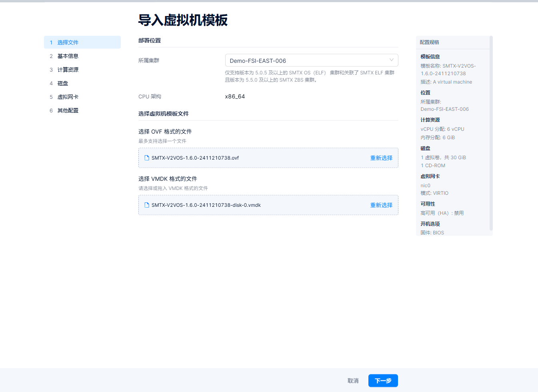Viewport: 538px width, 392px height.
Task: Go to step 1 选择文件
Action: pos(68,42)
